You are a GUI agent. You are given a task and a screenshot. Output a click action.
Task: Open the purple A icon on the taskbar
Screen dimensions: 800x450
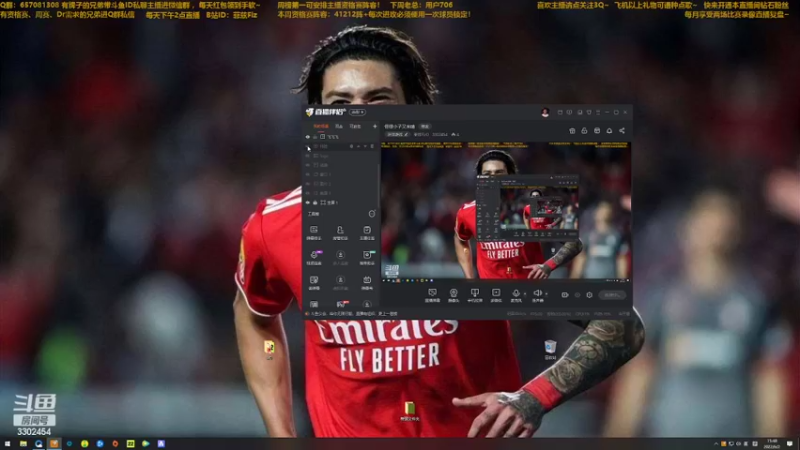point(161,444)
